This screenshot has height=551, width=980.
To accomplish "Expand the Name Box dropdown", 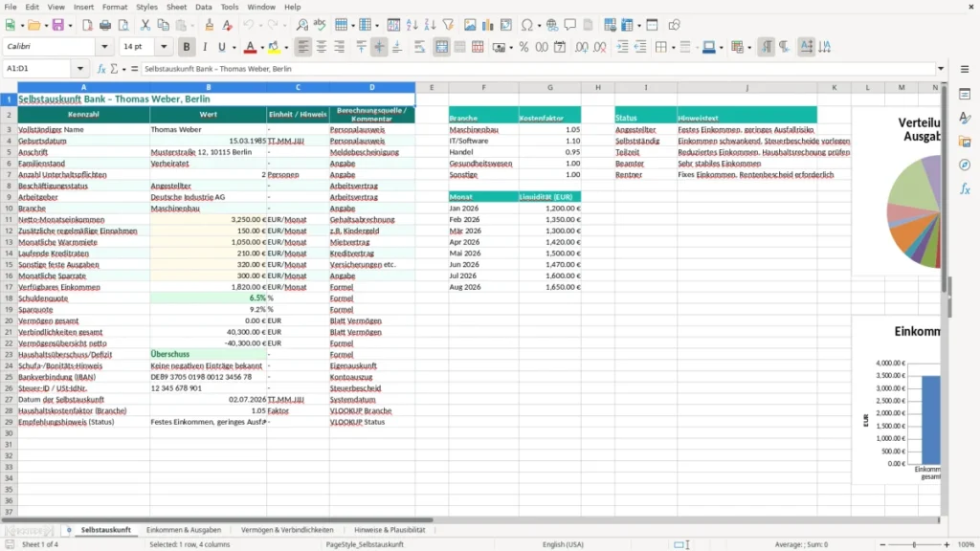I will coord(80,69).
